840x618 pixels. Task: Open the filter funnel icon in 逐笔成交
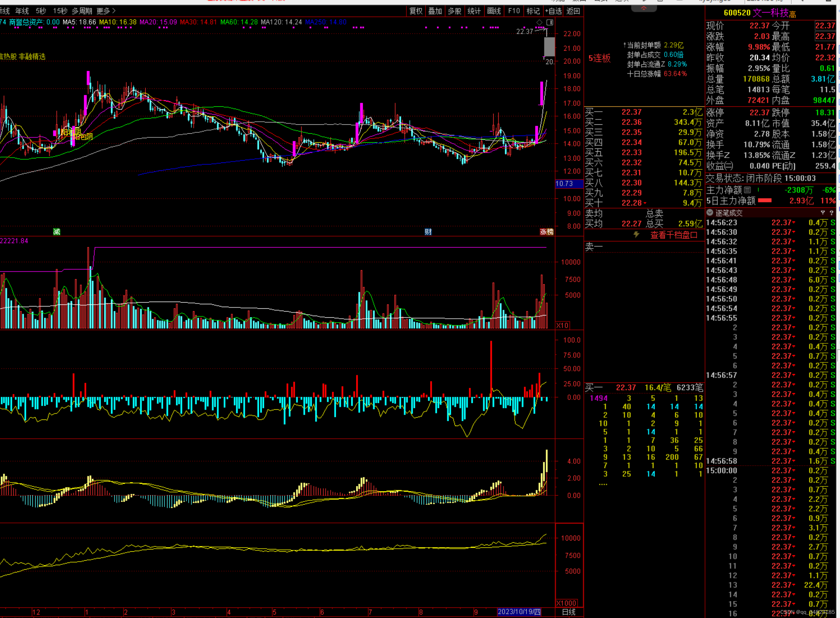click(x=822, y=213)
